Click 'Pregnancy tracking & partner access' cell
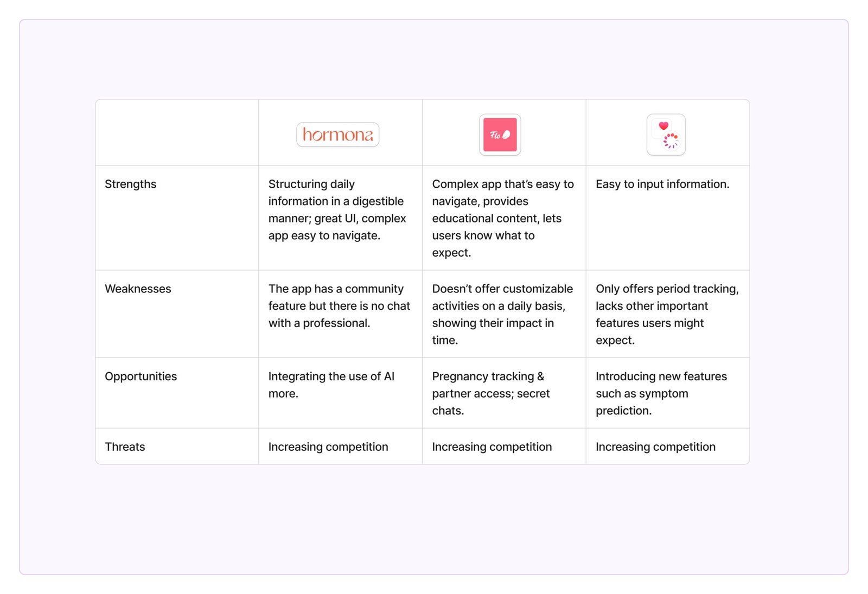Viewport: 868px width, 594px height. coord(490,393)
